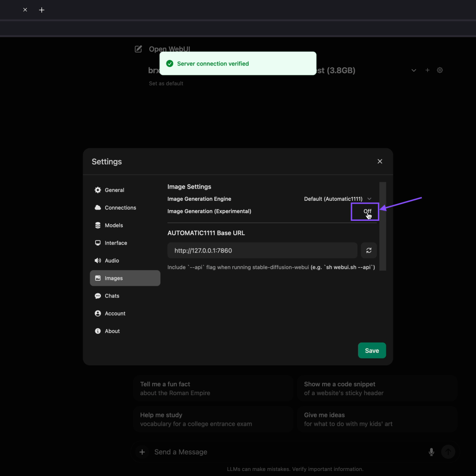
Task: Open the gear settings icon near model selector
Action: pos(440,70)
